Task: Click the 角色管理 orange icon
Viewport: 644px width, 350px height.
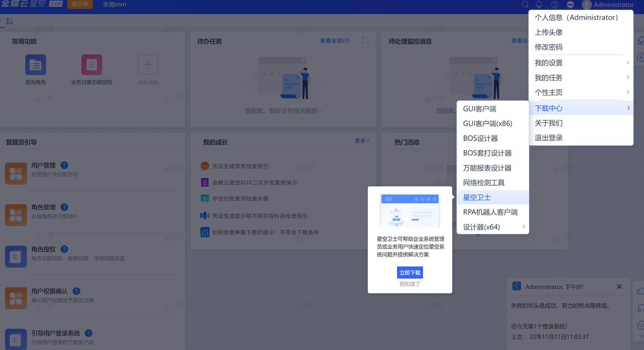Action: tap(16, 216)
